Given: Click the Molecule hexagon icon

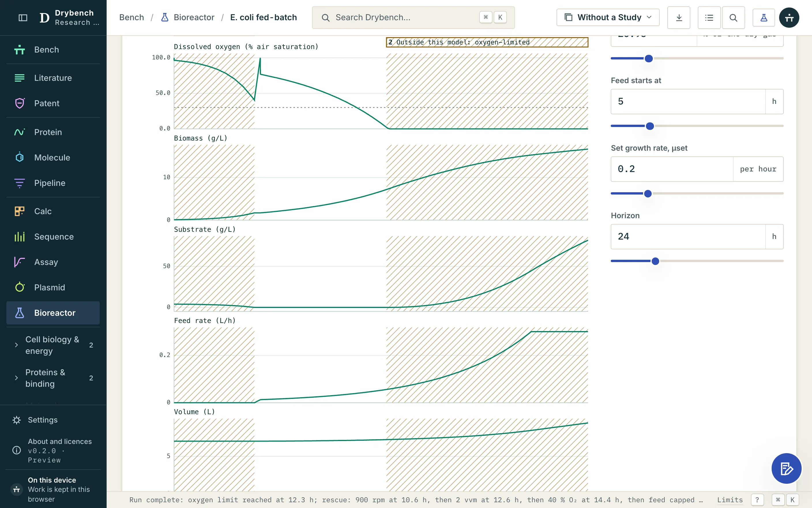Looking at the screenshot, I should [x=19, y=157].
